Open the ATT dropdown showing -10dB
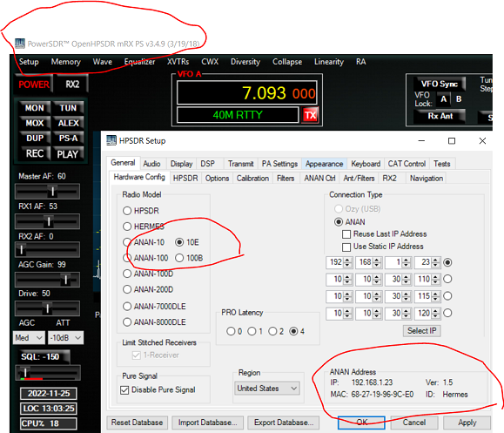Screen dimensions: 504x433 65,338
